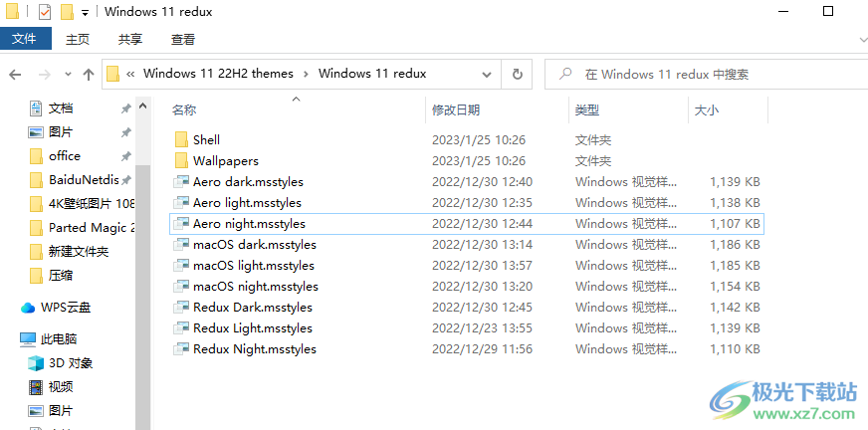Select the Aero night.msstyles file icon

tap(181, 224)
